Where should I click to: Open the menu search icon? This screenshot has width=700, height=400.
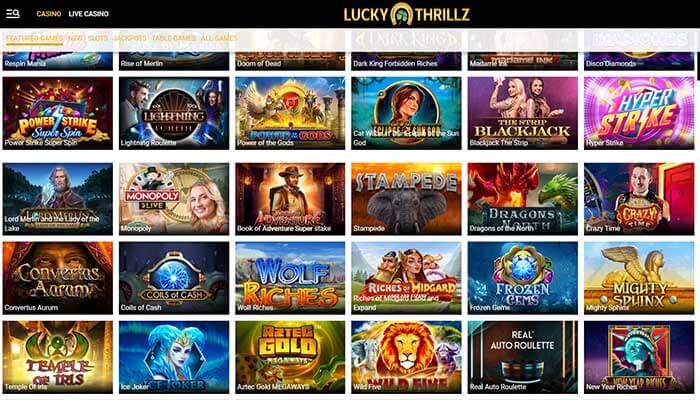pyautogui.click(x=13, y=14)
